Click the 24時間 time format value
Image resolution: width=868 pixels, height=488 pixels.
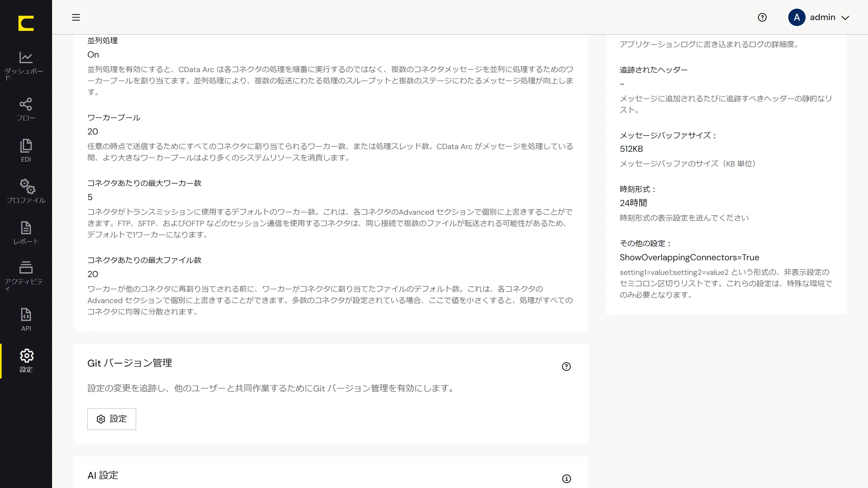(x=633, y=203)
